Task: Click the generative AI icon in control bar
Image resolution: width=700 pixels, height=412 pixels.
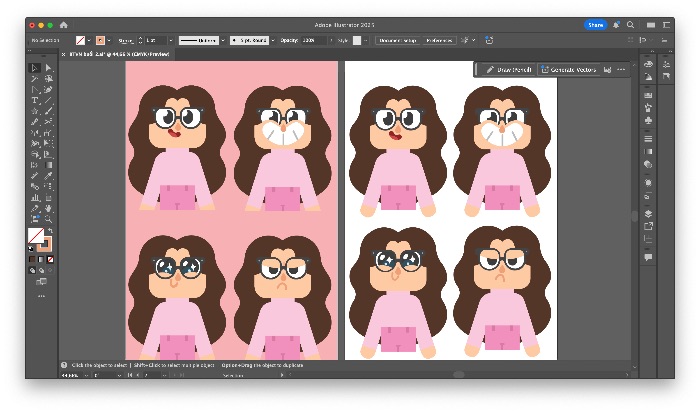Action: 489,40
